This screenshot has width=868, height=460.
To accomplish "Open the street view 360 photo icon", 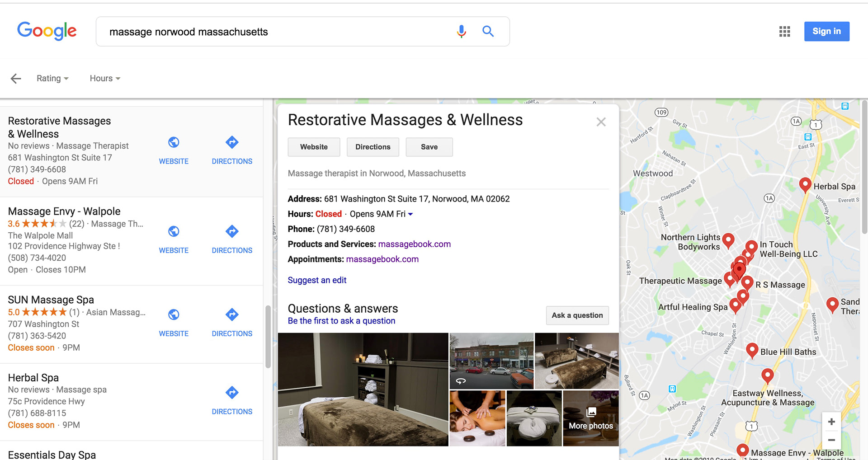I will [x=461, y=381].
